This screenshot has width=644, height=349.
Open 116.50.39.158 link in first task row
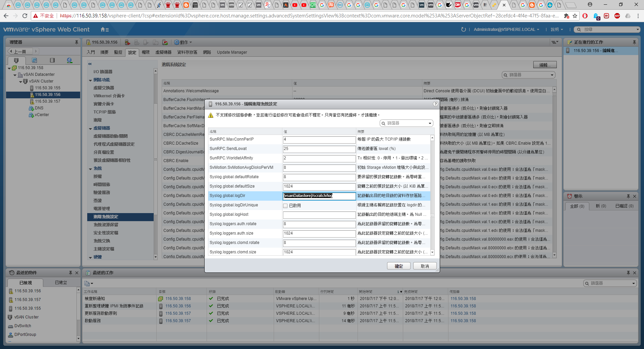click(178, 299)
